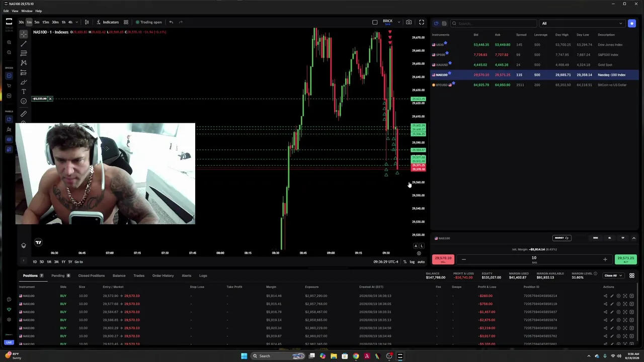Open the positions table layout grid icon

[x=632, y=276]
